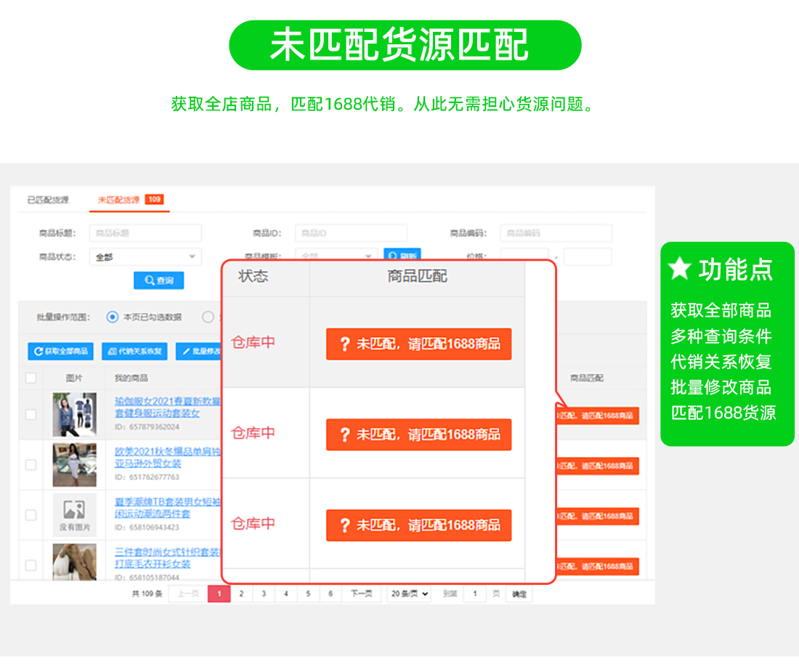Toggle the select-all checkbox in table header
This screenshot has height=672, width=799.
(x=31, y=378)
